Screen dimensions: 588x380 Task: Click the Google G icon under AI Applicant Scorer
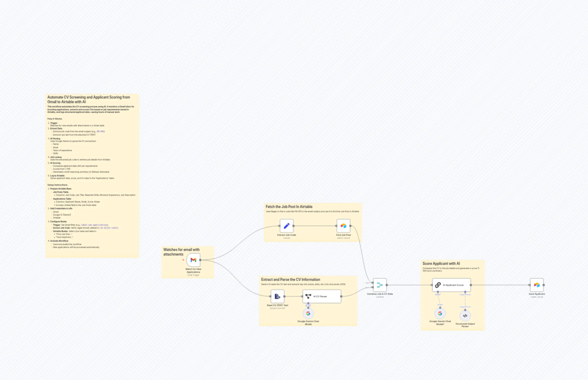[x=440, y=314]
